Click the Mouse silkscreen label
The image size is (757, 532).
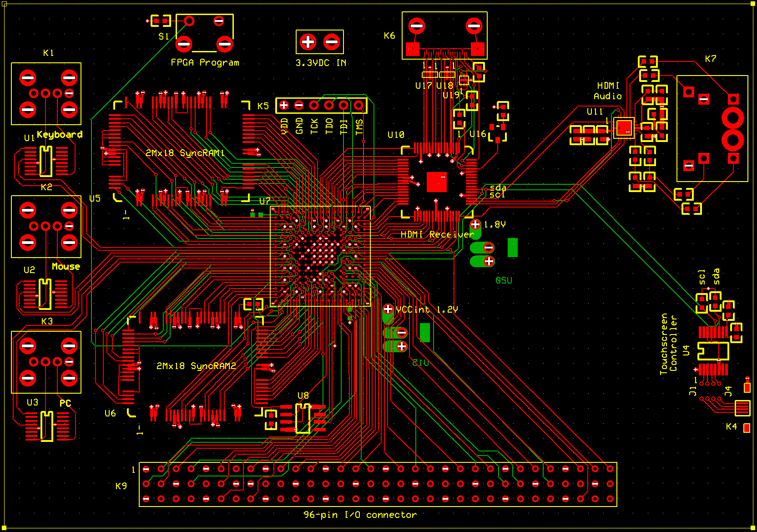click(66, 267)
